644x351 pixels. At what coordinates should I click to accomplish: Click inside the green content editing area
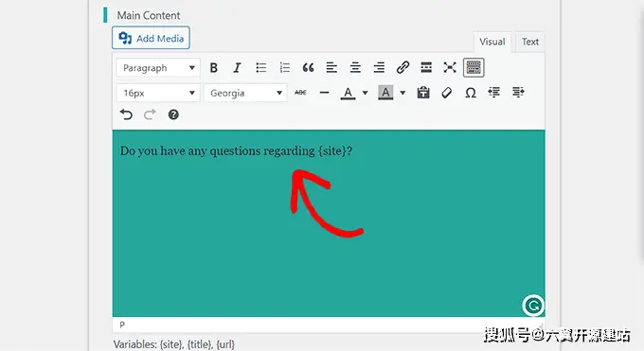click(329, 223)
